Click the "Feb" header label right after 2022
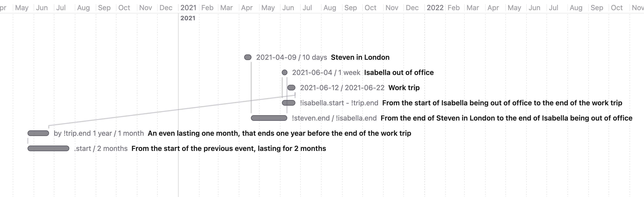 (453, 8)
